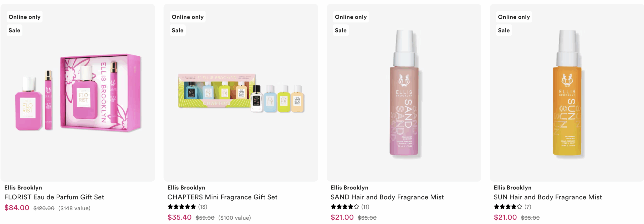Click the Ellis Brooklyn brand above SUN mist
Viewport: 644px width, 224px height.
(x=512, y=188)
